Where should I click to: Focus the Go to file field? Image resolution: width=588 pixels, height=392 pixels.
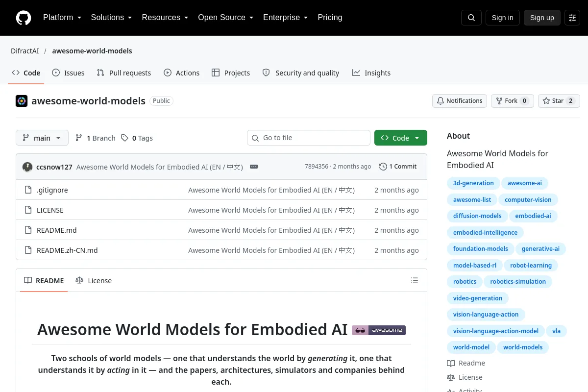coord(309,138)
